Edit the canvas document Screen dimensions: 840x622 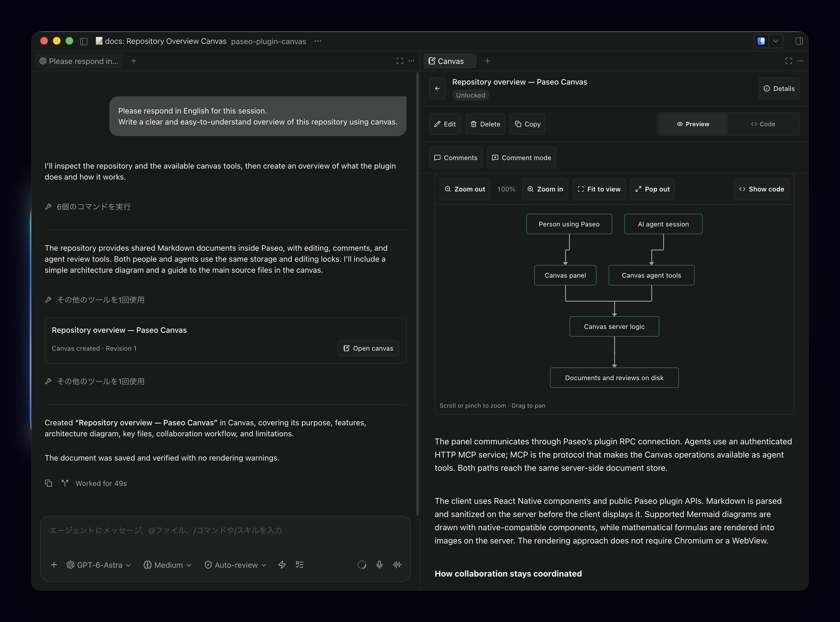point(445,124)
